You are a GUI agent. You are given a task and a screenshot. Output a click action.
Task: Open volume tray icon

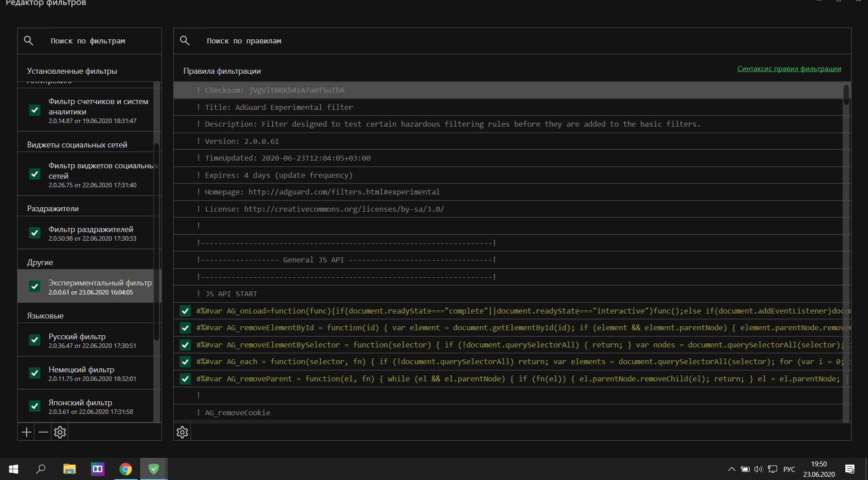click(x=759, y=469)
